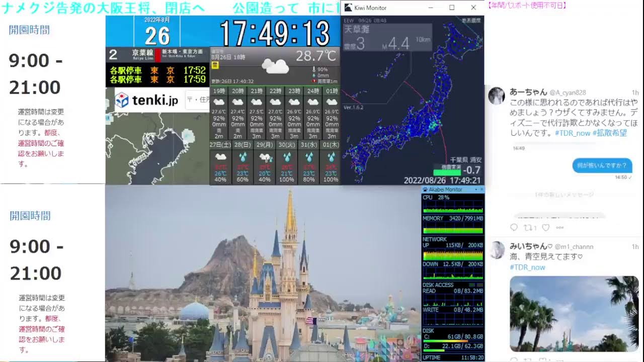Open the more options on あーちゃん's tweet
The width and height of the screenshot is (644, 362).
point(560,227)
